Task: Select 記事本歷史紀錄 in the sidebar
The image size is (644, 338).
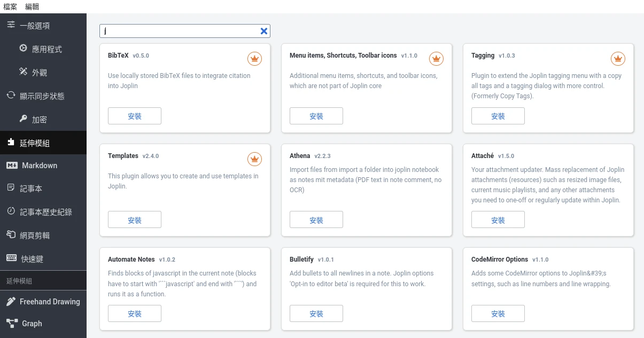Action: point(45,212)
